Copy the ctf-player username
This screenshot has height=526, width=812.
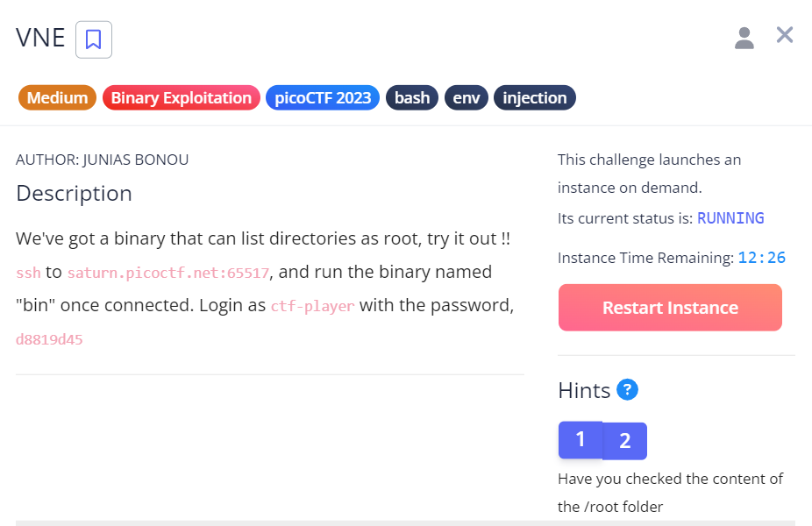313,306
